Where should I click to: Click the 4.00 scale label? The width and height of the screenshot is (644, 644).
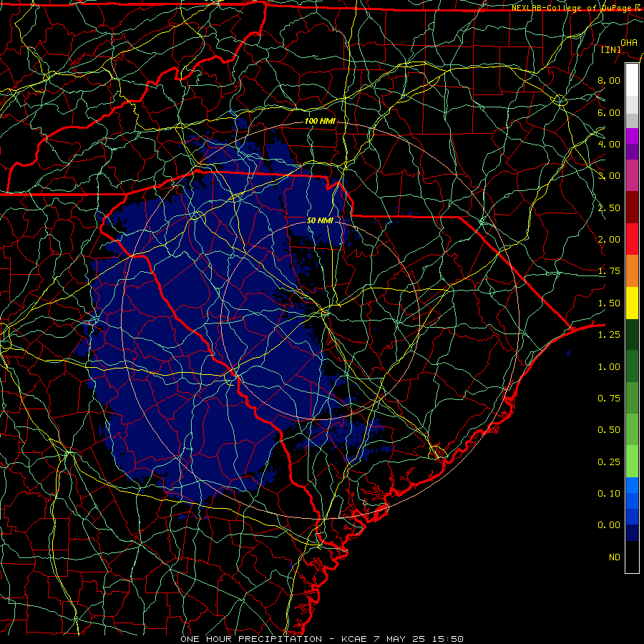pyautogui.click(x=609, y=144)
